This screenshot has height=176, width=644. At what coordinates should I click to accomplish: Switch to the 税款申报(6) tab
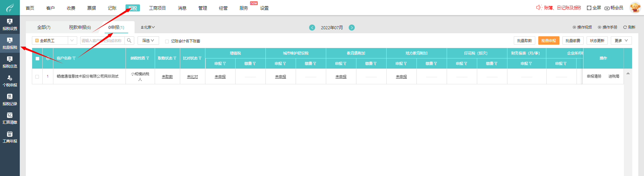point(80,28)
